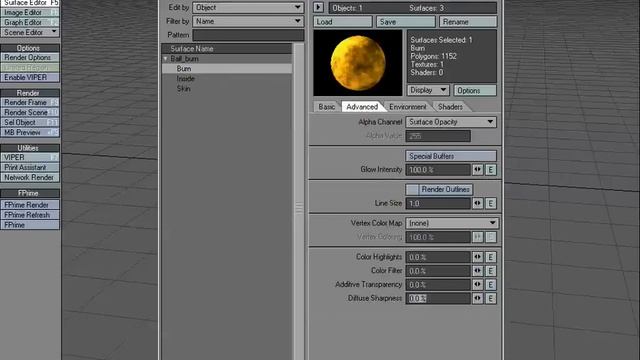Image resolution: width=640 pixels, height=360 pixels.
Task: Click Color Highlights slider arrows icon
Action: pos(478,257)
